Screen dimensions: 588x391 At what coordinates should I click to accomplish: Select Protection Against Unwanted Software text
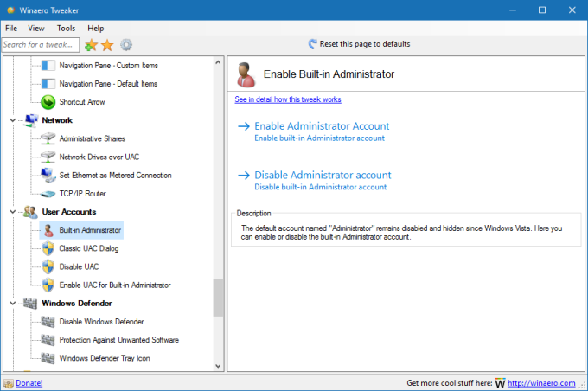[x=118, y=340]
